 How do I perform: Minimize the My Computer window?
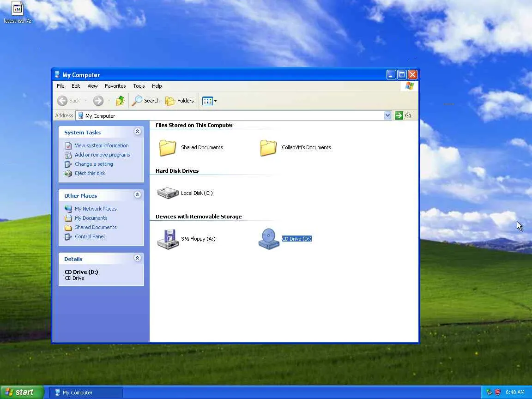pos(391,75)
